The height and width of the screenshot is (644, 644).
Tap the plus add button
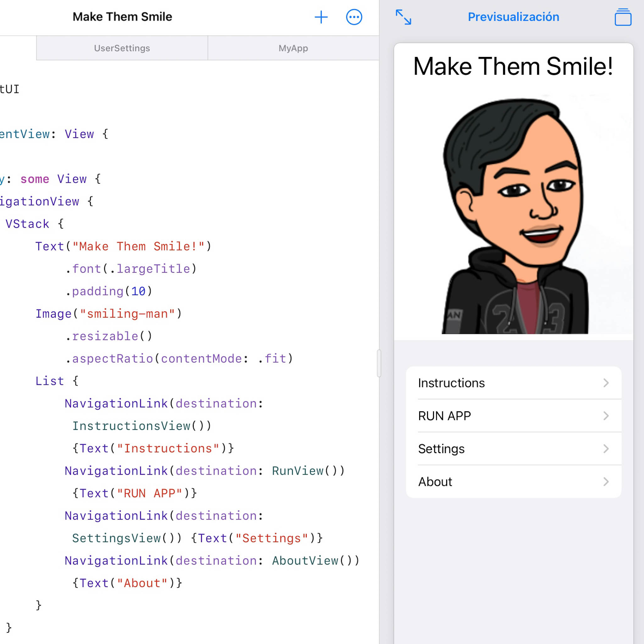(321, 17)
